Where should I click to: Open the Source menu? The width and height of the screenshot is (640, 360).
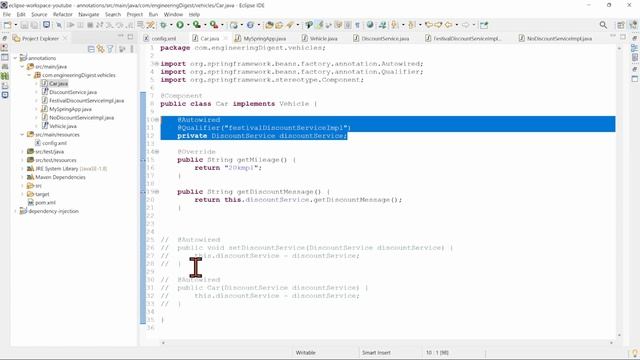[39, 14]
